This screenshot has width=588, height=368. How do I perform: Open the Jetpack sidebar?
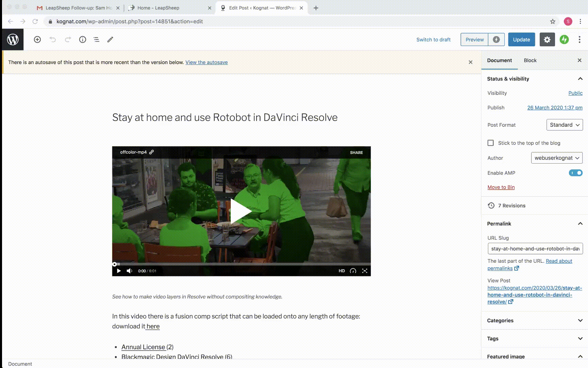point(564,40)
